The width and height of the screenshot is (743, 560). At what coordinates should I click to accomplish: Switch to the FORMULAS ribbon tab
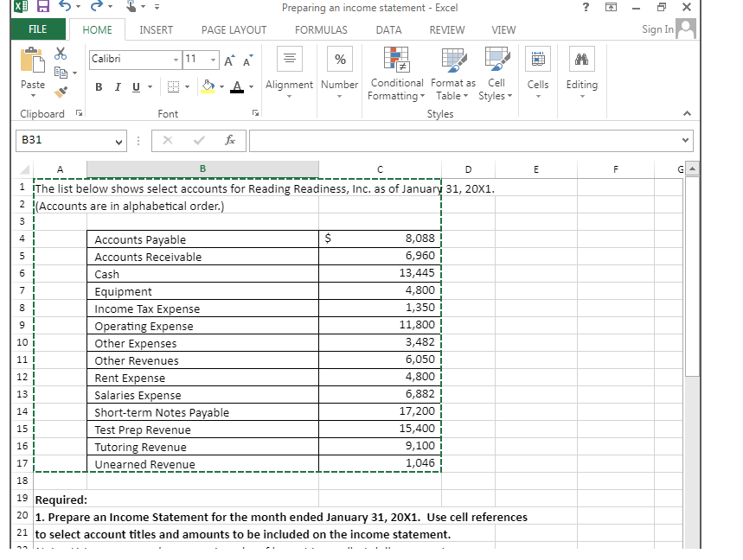pos(321,29)
